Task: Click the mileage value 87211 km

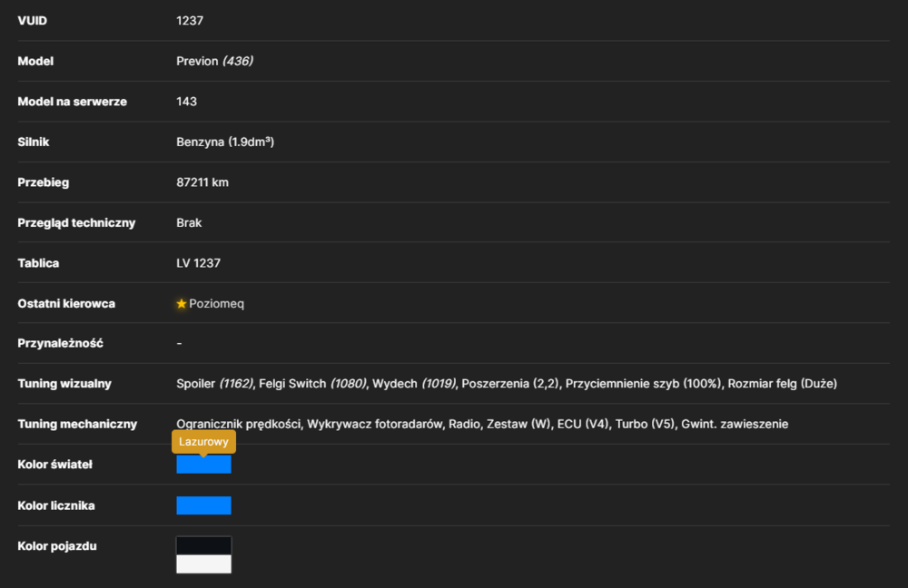Action: pos(202,182)
